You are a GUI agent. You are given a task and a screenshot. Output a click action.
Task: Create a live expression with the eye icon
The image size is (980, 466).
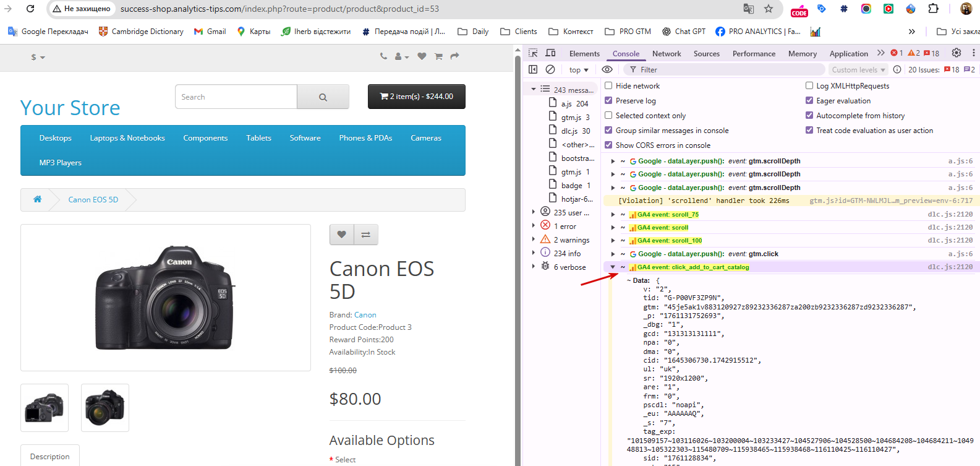coord(607,69)
